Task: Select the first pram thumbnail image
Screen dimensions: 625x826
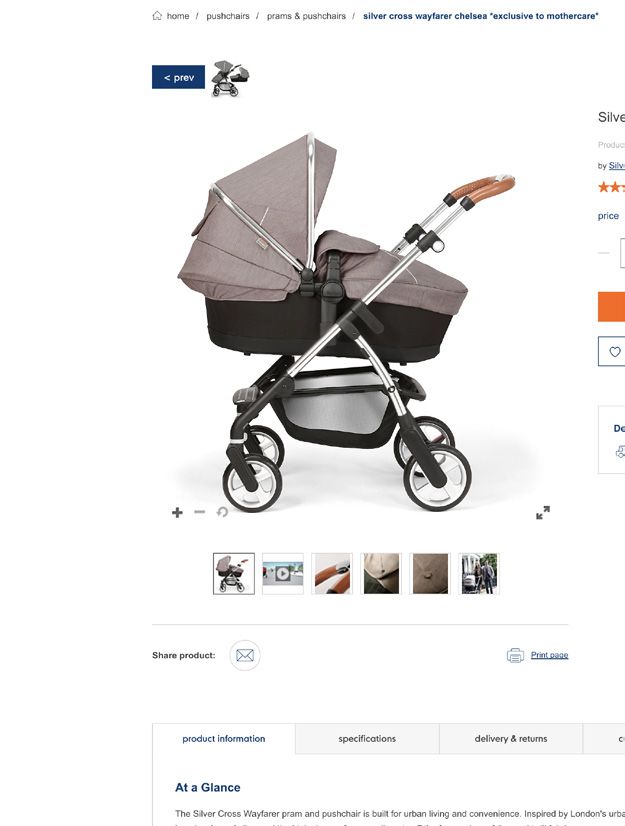Action: 234,574
